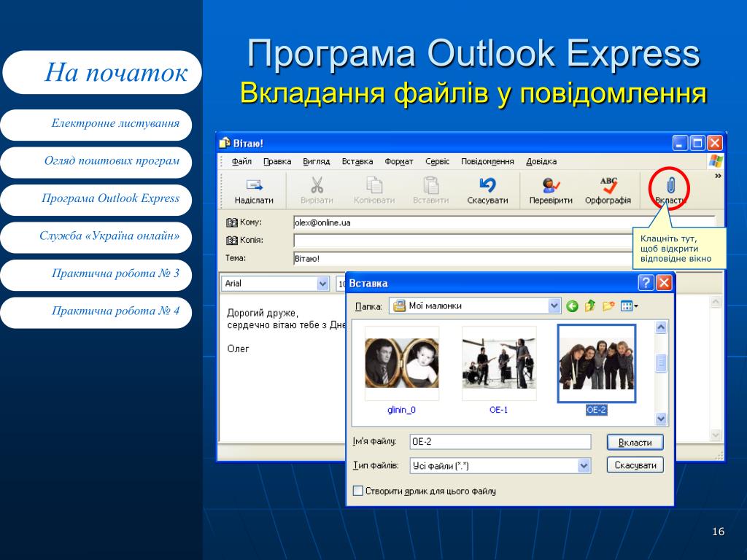Click the Скасувати (Undo) arrow icon

click(487, 184)
